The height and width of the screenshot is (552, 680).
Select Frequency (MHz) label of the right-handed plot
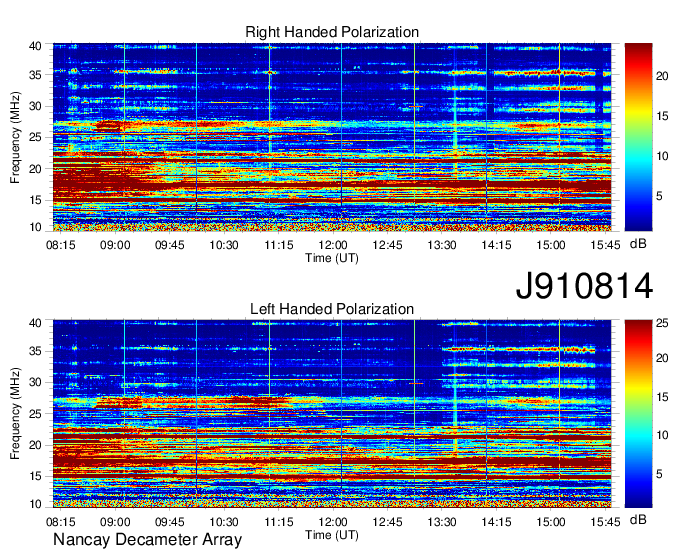point(15,137)
